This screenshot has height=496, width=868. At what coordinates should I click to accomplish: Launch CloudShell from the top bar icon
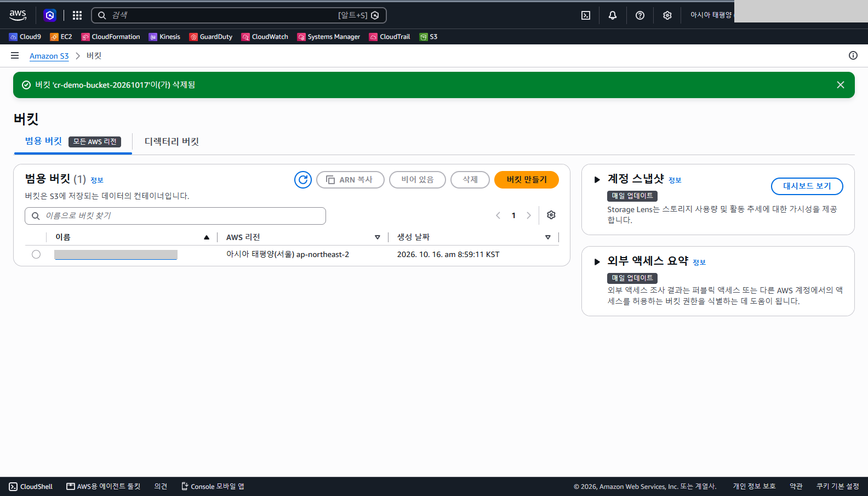[x=586, y=15]
